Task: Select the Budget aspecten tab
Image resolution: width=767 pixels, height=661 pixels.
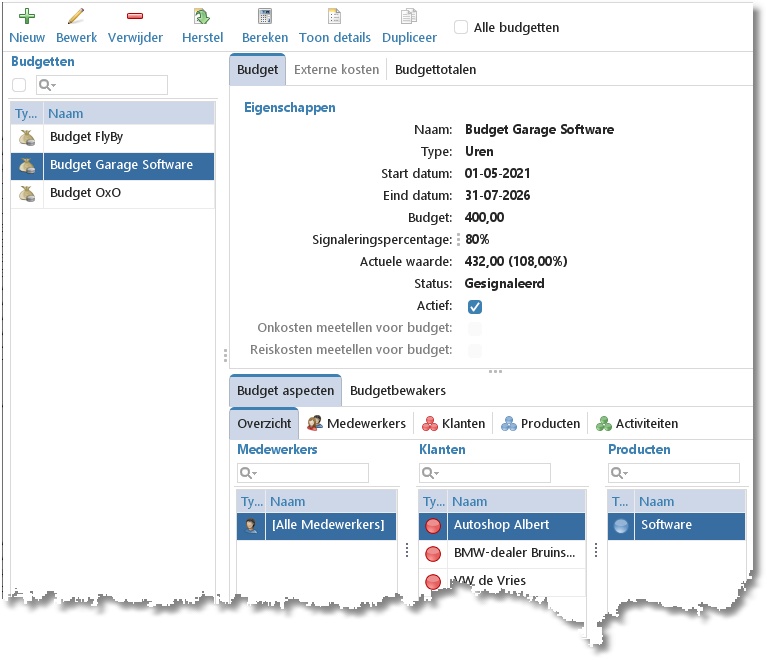Action: [x=285, y=390]
